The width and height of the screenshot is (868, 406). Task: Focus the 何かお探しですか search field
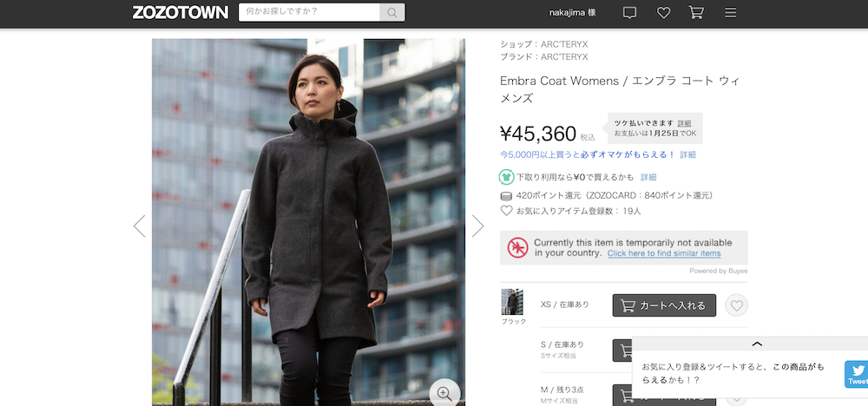pyautogui.click(x=309, y=12)
